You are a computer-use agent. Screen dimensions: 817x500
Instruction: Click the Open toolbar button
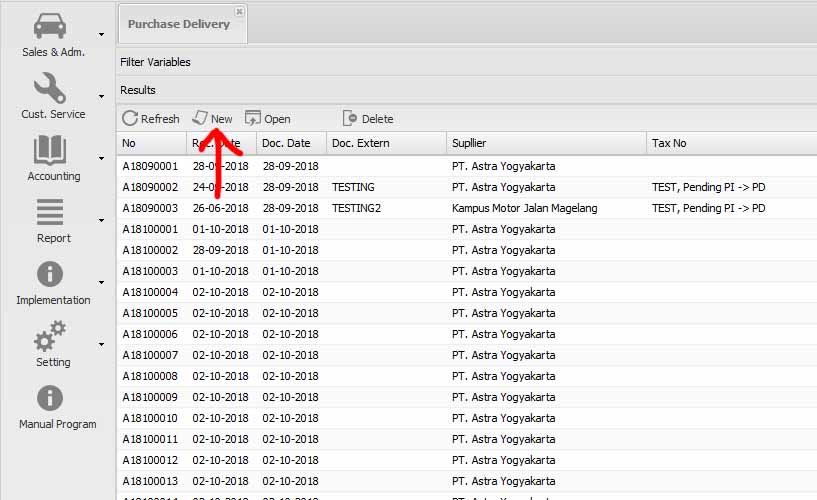pos(268,118)
